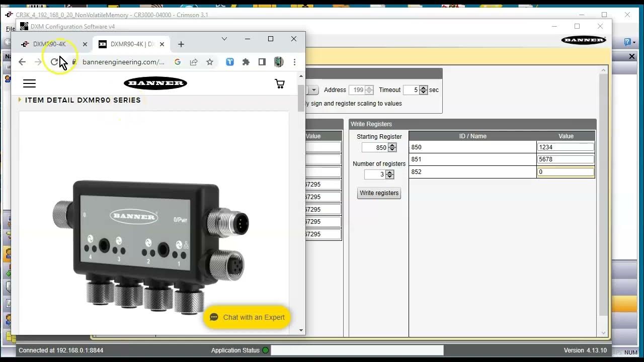Select the 852 ID/Name cell
Screen dimensions: 644x362
(x=472, y=172)
